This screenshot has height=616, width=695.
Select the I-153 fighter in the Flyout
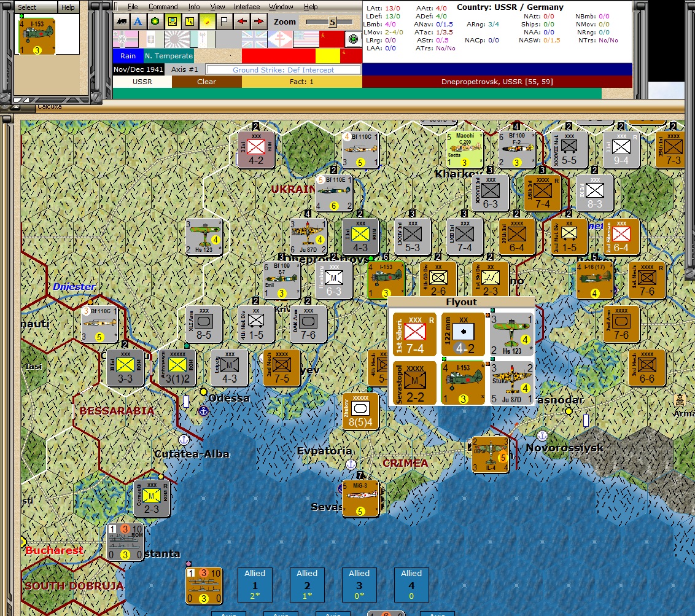pyautogui.click(x=463, y=383)
